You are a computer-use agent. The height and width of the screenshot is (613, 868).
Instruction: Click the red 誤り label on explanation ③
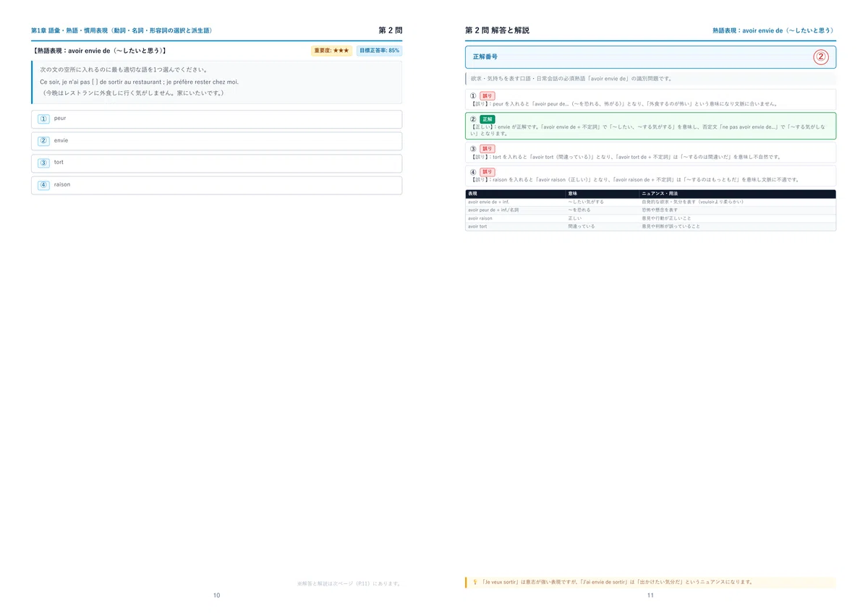(x=488, y=149)
